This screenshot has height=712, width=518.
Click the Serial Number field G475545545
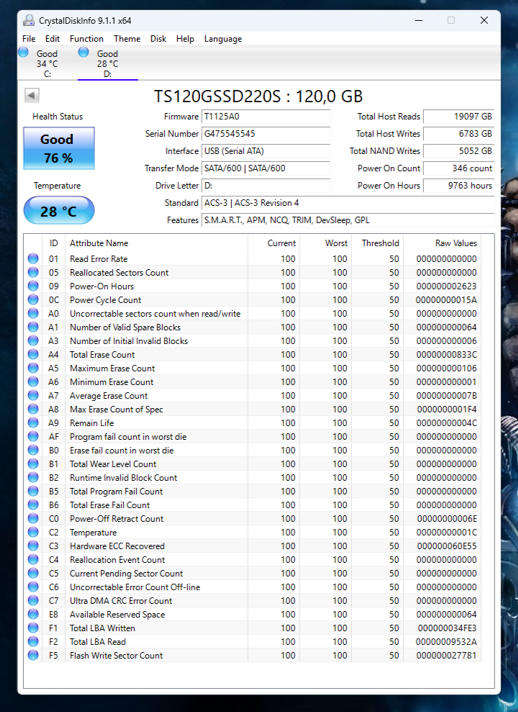(x=266, y=134)
